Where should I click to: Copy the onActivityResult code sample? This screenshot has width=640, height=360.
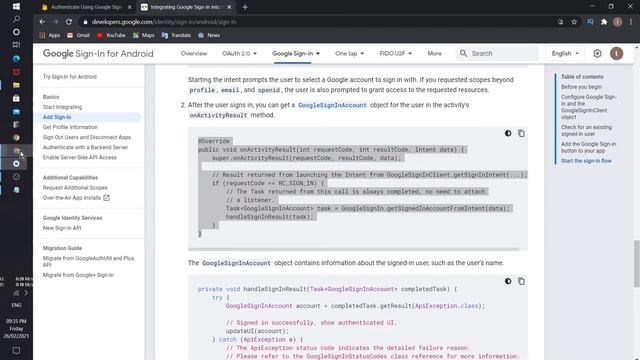tap(521, 133)
